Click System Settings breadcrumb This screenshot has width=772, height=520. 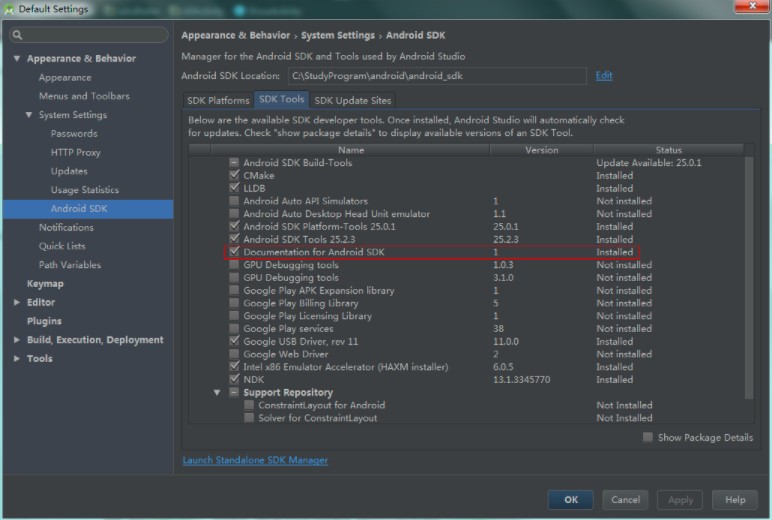pos(338,35)
